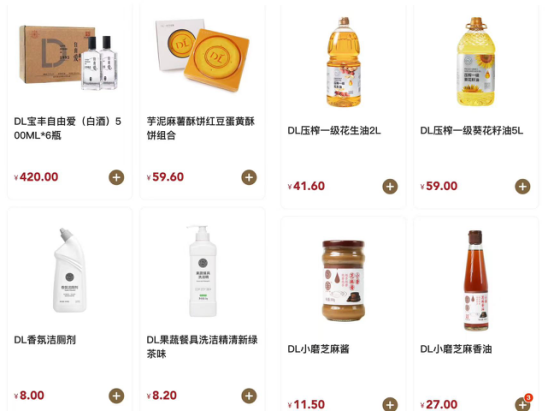The width and height of the screenshot is (548, 411).
Task: Open the orange DL pastry box image
Action: (x=202, y=54)
